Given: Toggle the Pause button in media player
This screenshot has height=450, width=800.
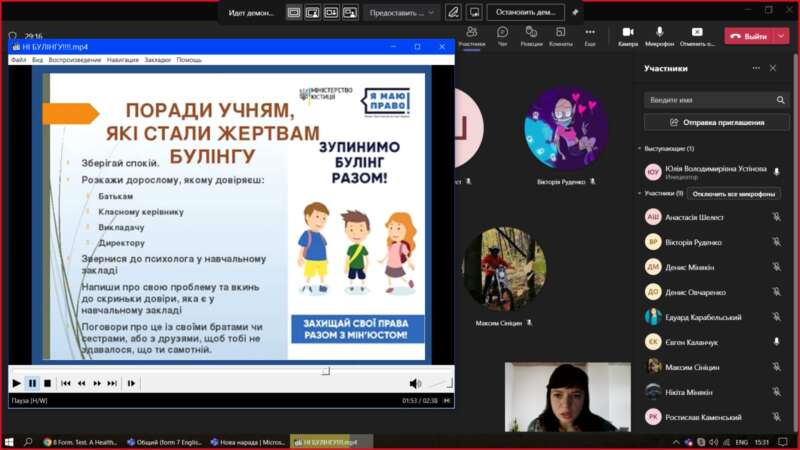Looking at the screenshot, I should pos(32,383).
